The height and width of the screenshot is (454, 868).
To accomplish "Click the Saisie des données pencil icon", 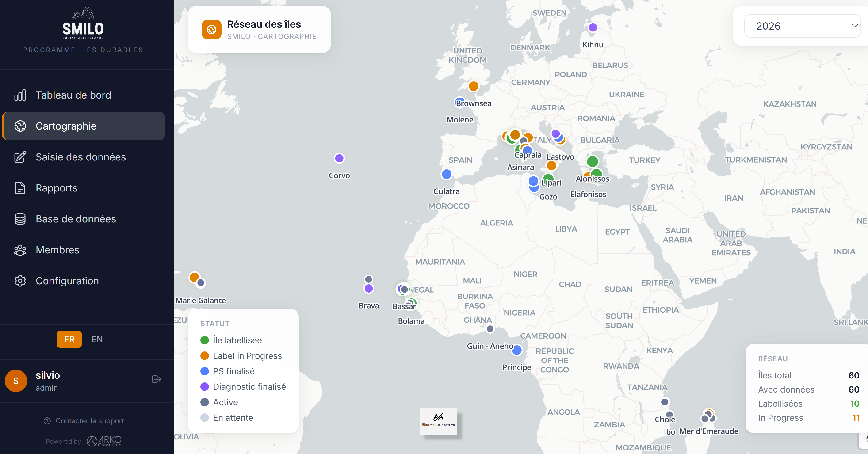I will pyautogui.click(x=20, y=157).
